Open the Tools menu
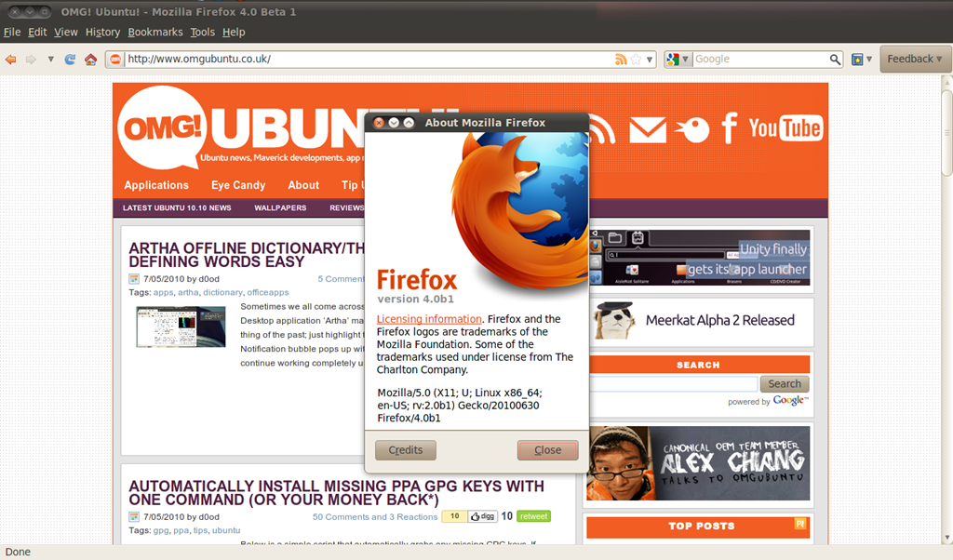Screen dimensions: 953x560 pos(202,33)
